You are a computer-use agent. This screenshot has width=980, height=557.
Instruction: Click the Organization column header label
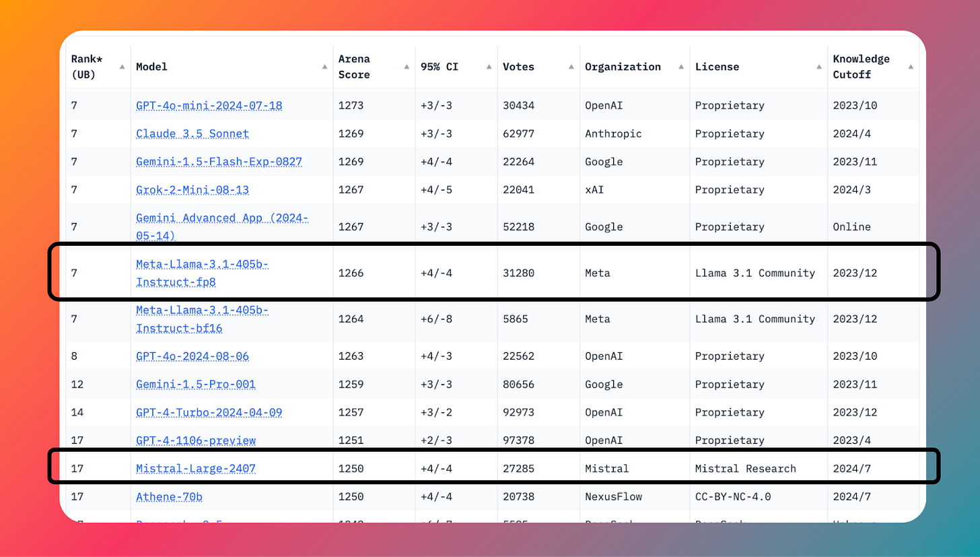coord(623,67)
